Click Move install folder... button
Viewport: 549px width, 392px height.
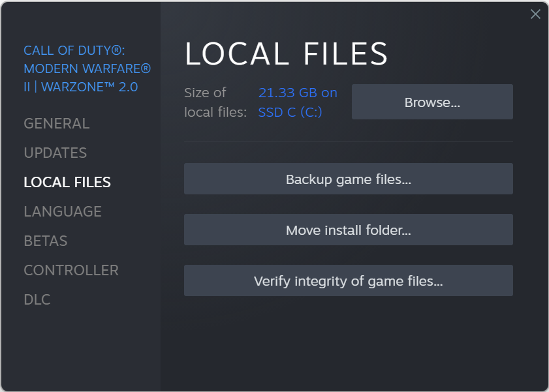point(349,230)
